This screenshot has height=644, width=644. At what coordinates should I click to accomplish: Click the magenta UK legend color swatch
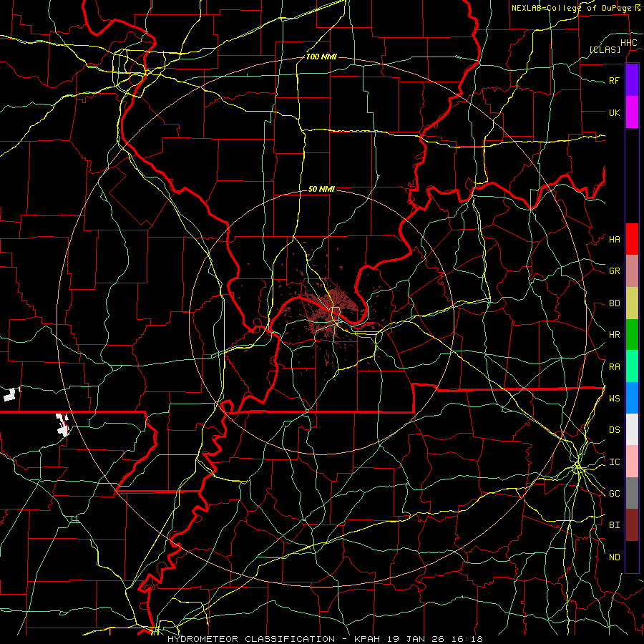[632, 112]
